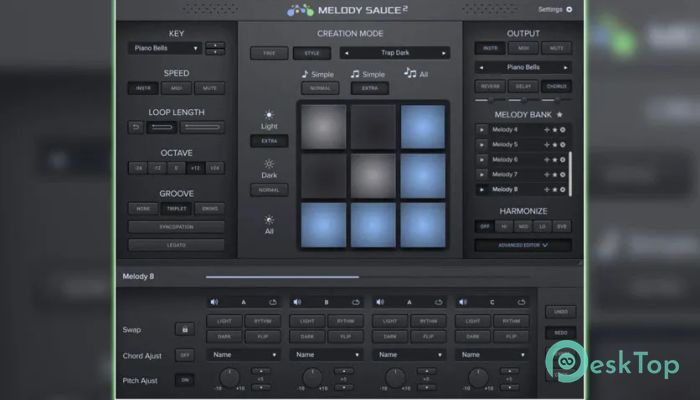Favorite Melody 4 with its star icon
Screen dimensions: 700x400
555,130
